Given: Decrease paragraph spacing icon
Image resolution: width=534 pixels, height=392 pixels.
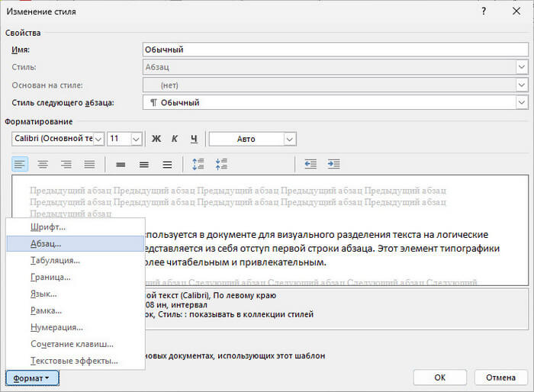Looking at the screenshot, I should pos(221,165).
